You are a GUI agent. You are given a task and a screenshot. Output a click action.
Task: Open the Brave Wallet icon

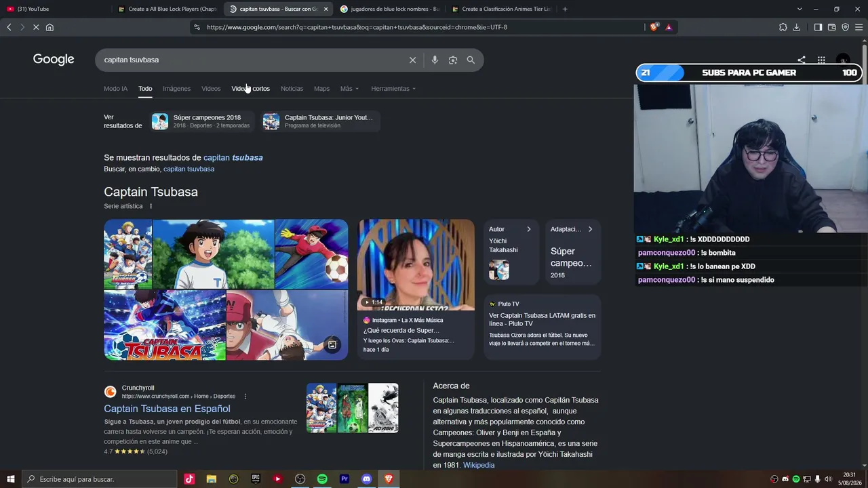tap(831, 27)
